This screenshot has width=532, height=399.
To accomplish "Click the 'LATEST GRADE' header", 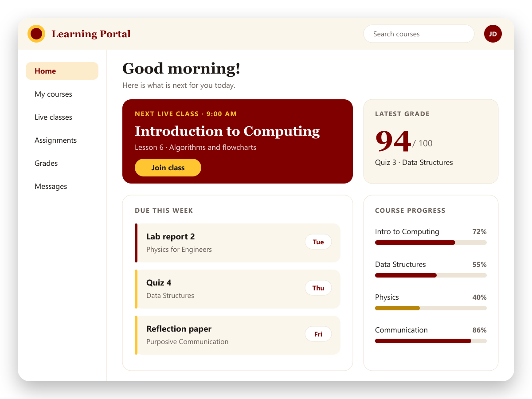I will [402, 114].
